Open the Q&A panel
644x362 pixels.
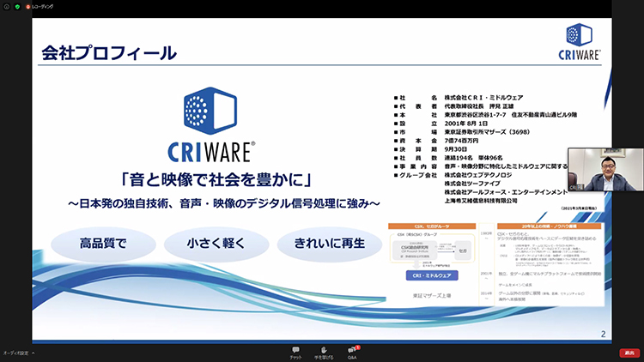(352, 353)
